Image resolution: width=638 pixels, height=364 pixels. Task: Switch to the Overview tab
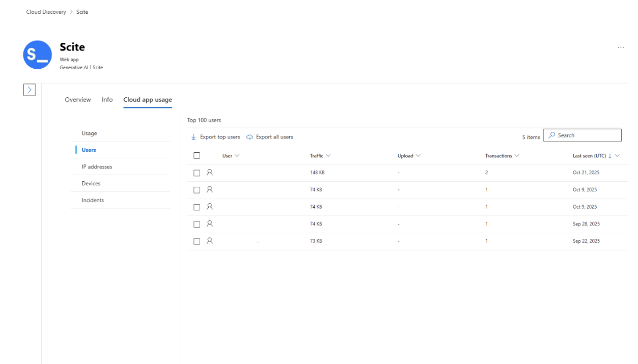pyautogui.click(x=78, y=100)
